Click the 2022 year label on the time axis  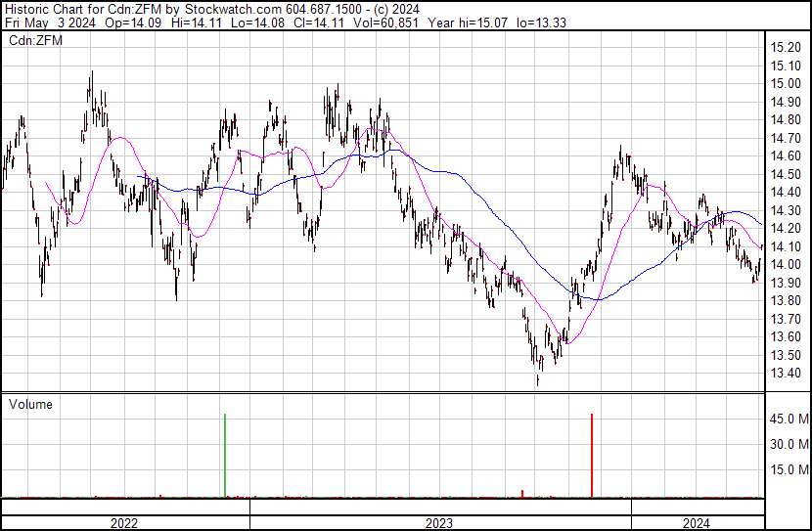click(x=124, y=523)
